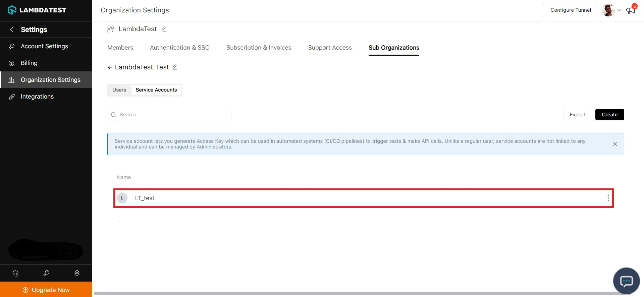644x297 pixels.
Task: Click the key icon in bottom sidebar
Action: tap(46, 273)
